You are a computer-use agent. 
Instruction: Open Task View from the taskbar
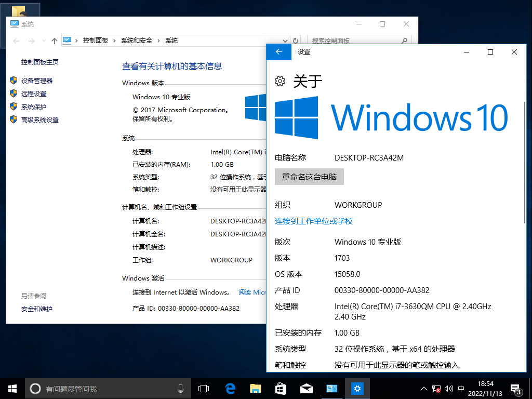pos(204,389)
